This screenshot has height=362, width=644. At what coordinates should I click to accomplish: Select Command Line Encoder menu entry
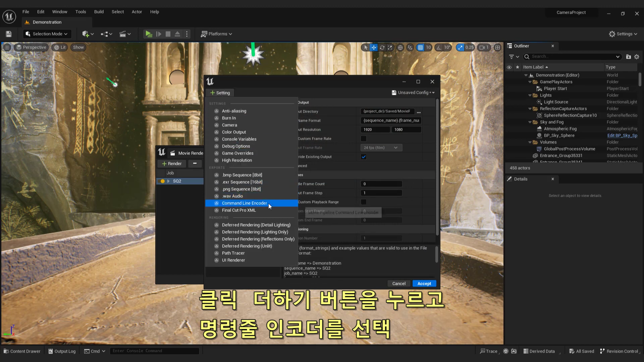tap(244, 203)
